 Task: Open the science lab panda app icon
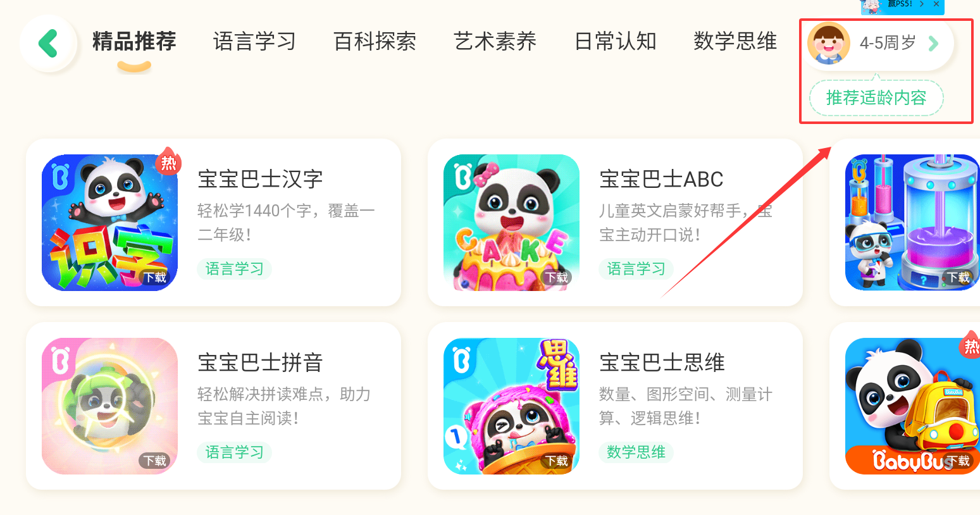pyautogui.click(x=912, y=223)
